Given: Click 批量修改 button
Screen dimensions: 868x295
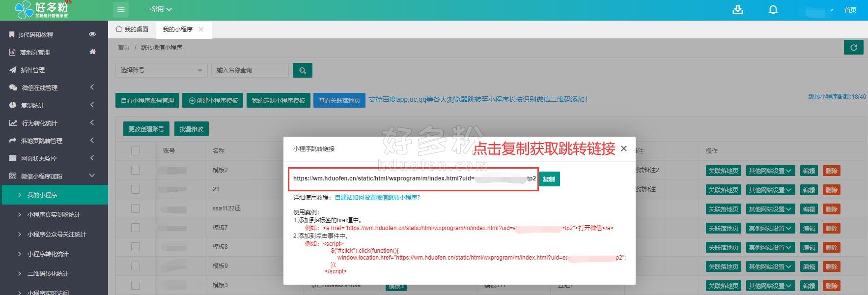Looking at the screenshot, I should point(192,129).
